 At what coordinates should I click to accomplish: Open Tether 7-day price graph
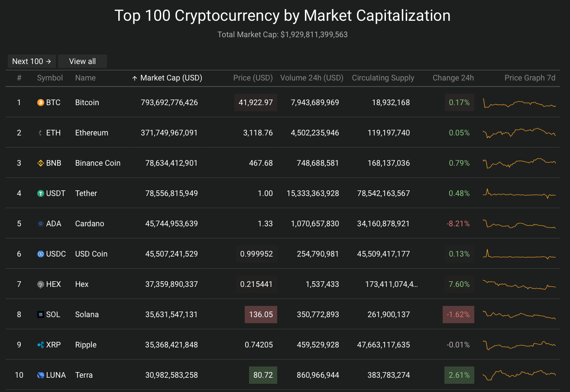(x=519, y=193)
